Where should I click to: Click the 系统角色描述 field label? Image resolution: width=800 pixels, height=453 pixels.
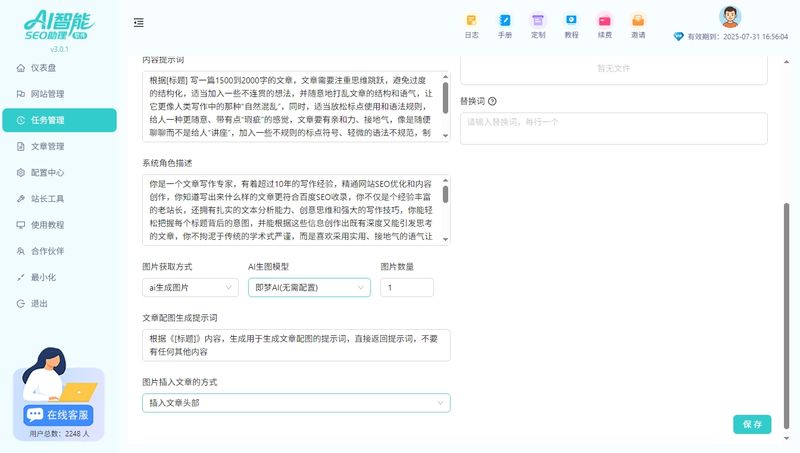167,163
